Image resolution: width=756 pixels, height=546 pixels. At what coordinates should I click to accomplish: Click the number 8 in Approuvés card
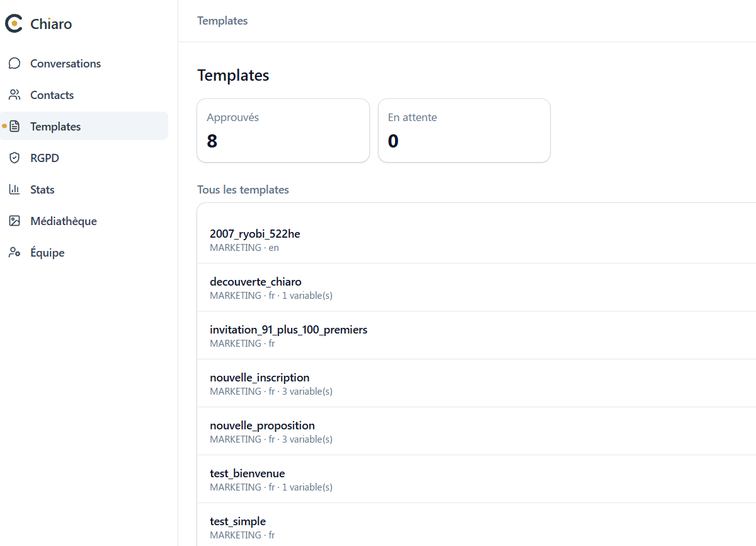[x=212, y=141]
